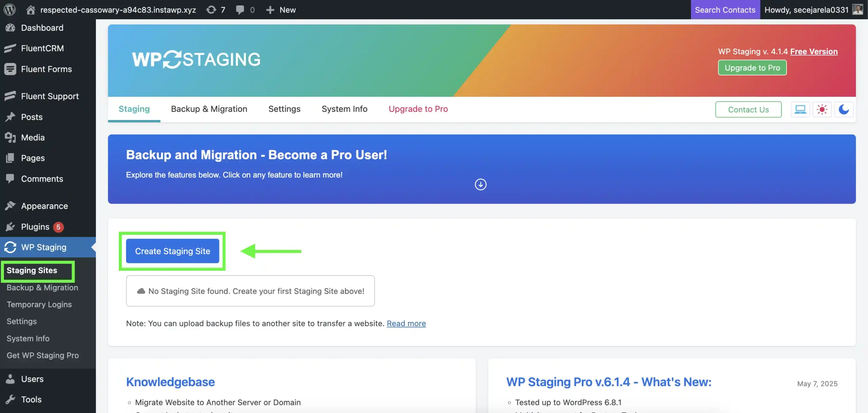This screenshot has height=413, width=868.
Task: Click the WordPress logo icon in admin bar
Action: point(10,9)
